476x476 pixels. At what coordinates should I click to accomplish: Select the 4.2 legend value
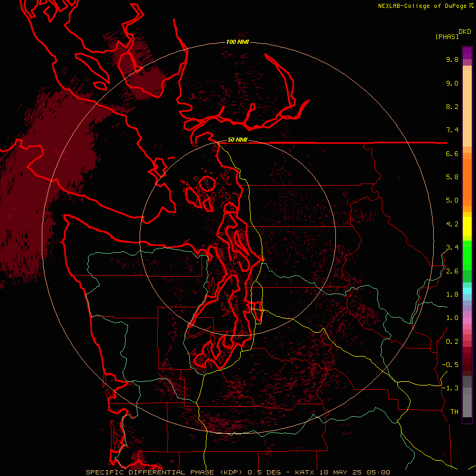pos(452,224)
